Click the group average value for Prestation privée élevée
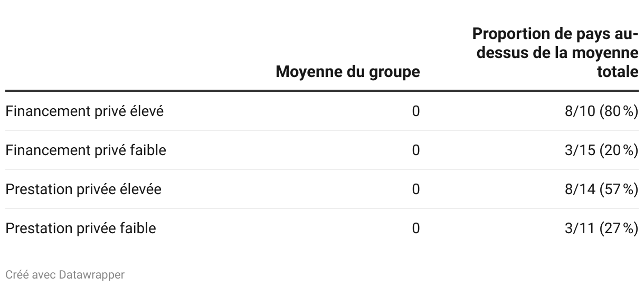The image size is (644, 287). pyautogui.click(x=416, y=189)
